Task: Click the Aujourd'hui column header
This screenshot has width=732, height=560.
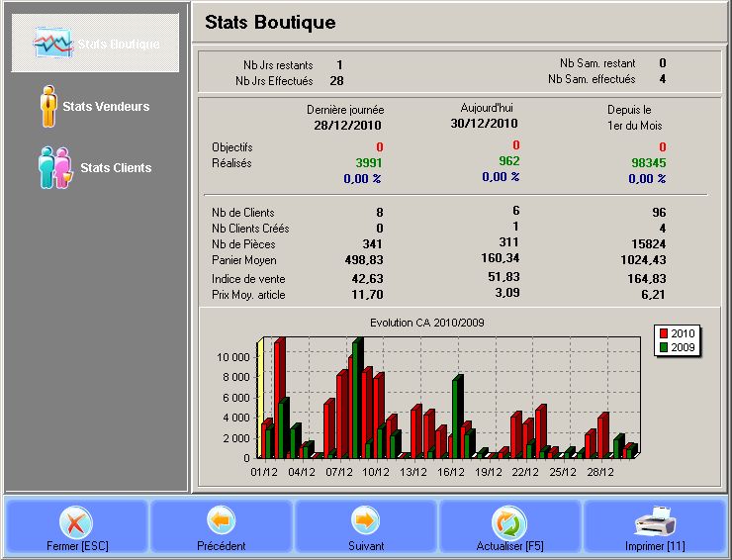Action: (x=487, y=108)
